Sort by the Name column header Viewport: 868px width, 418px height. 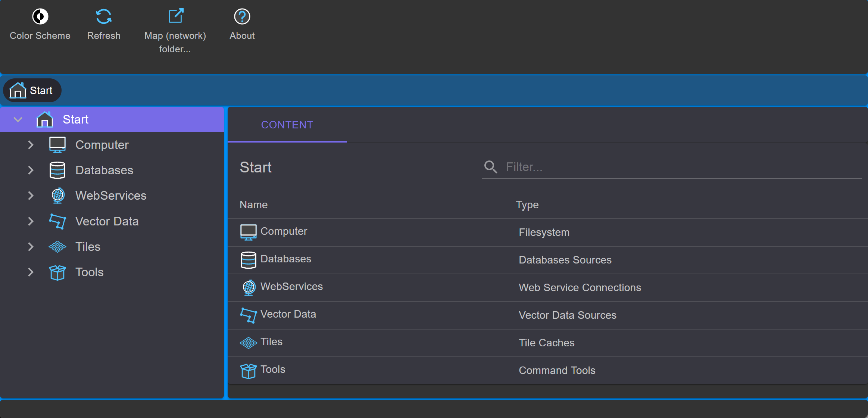254,205
